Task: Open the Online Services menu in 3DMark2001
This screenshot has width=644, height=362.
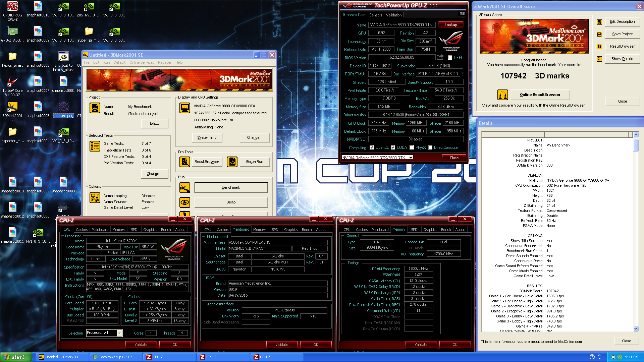Action: tap(142, 62)
